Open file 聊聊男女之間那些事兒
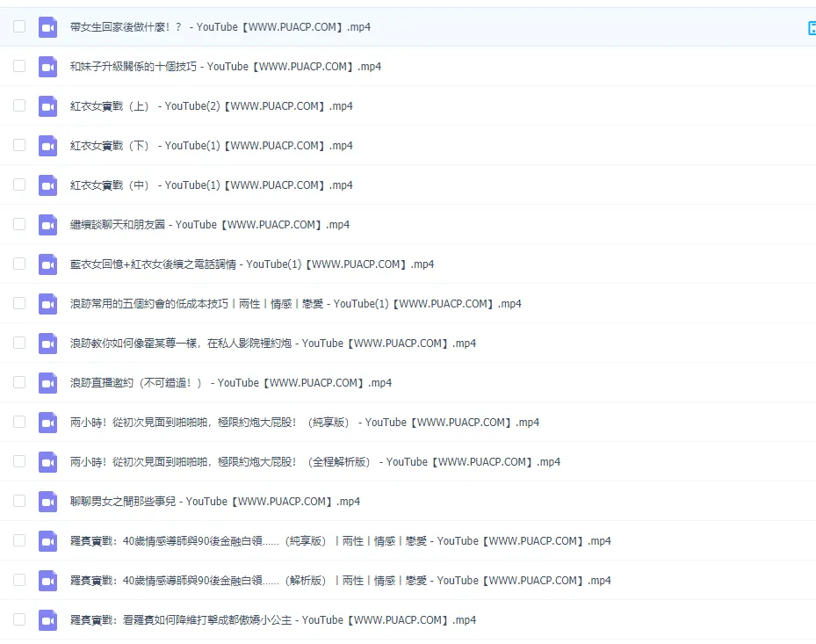816x644 pixels. 215,502
